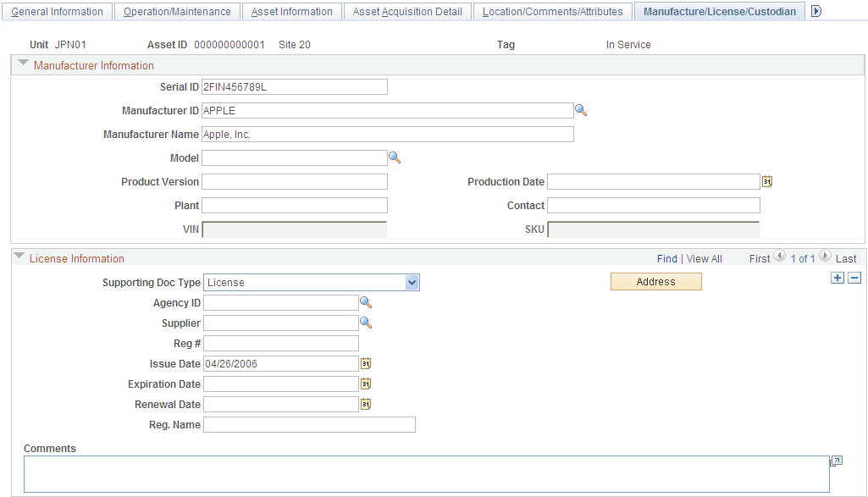This screenshot has height=497, width=868.
Task: Click the 'Site 20' description text
Action: (x=295, y=45)
